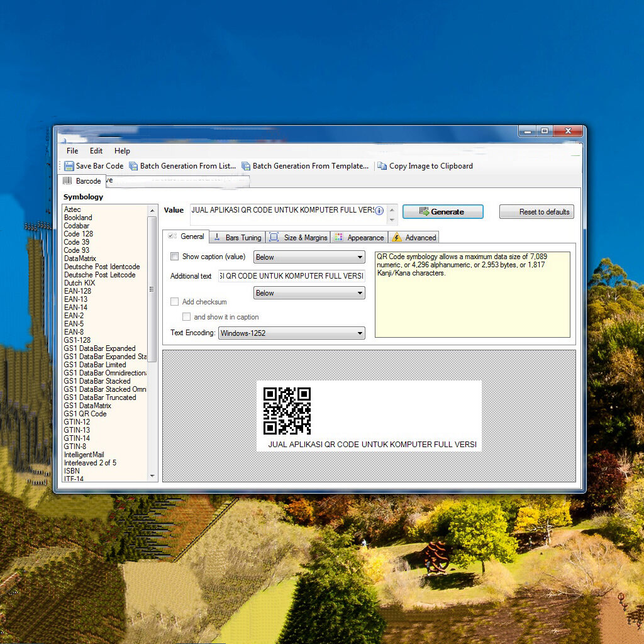Click the barcode icon on the Barcode tab
Viewport: 644px width, 644px height.
[x=67, y=180]
